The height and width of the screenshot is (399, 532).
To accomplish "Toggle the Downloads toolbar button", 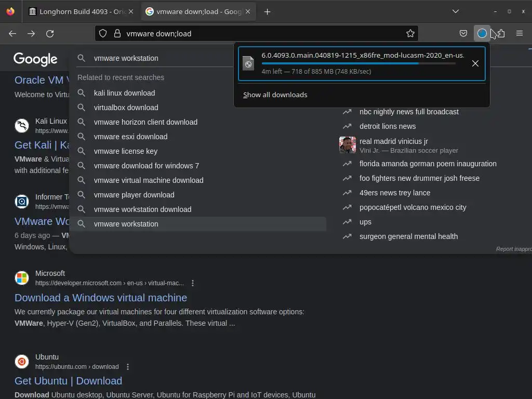I will [482, 33].
